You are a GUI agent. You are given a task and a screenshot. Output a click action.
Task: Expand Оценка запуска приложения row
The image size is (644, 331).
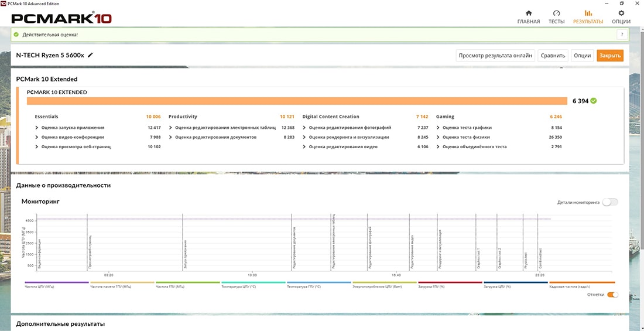[x=37, y=128]
